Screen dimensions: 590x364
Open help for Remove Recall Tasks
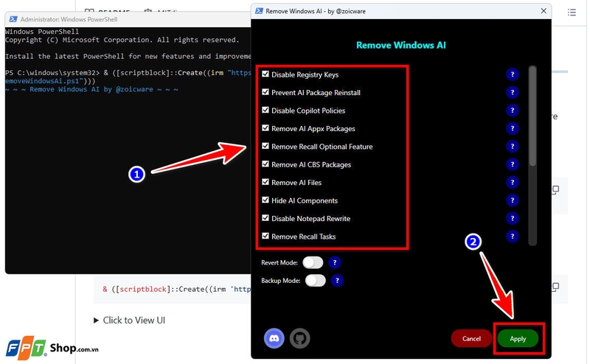[512, 237]
